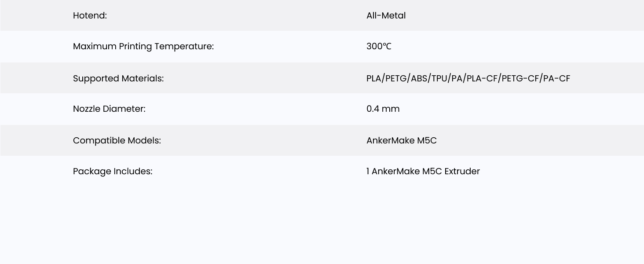
Task: Click the 'Supported Materials:' label
Action: tap(118, 79)
